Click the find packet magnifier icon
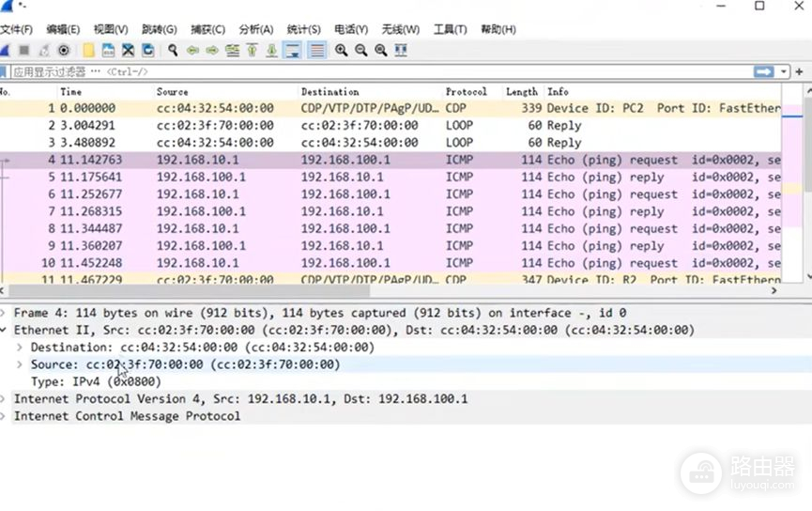Viewport: 812px width, 511px height. (x=173, y=50)
